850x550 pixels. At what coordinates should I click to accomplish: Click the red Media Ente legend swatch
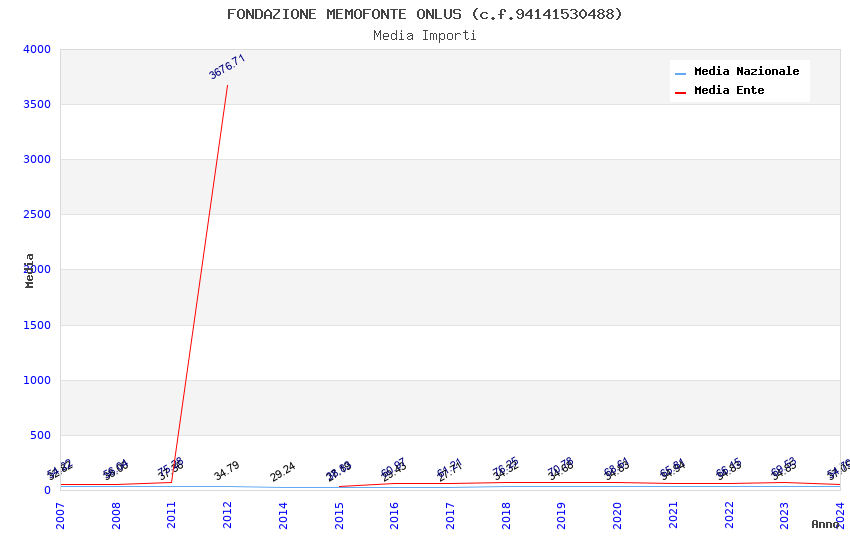point(680,93)
